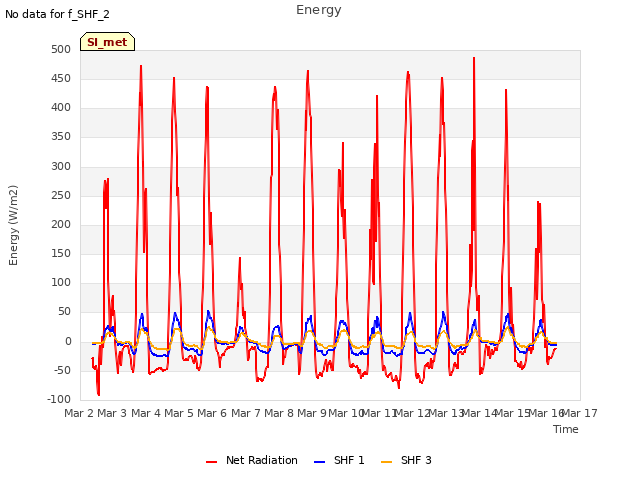
Task: Select the SHF 1 legend label
Action: 349,460
